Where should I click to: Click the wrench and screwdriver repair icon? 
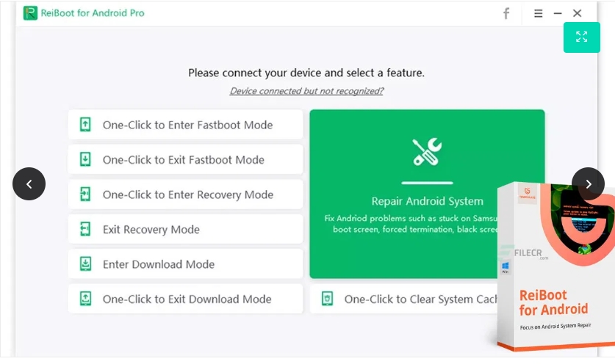pos(427,152)
